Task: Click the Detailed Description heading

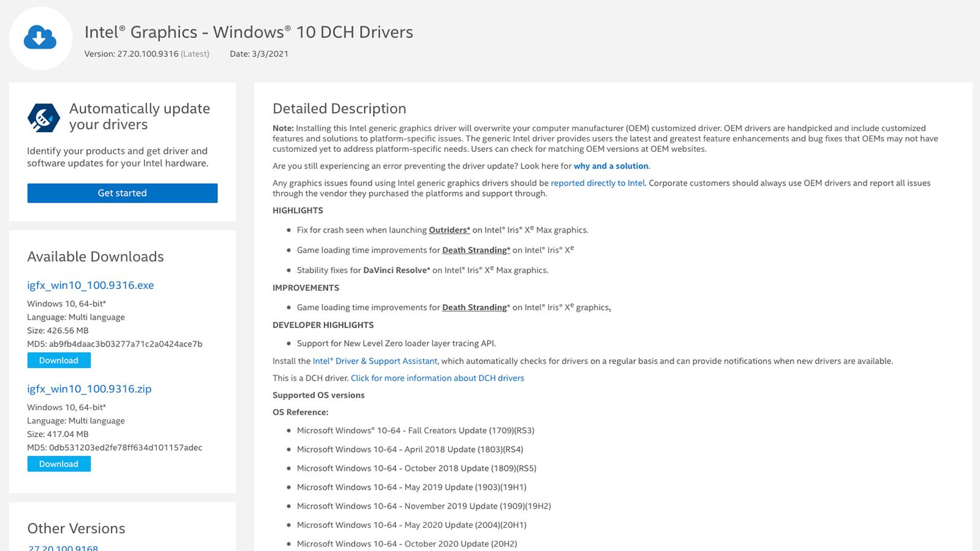Action: pyautogui.click(x=339, y=108)
